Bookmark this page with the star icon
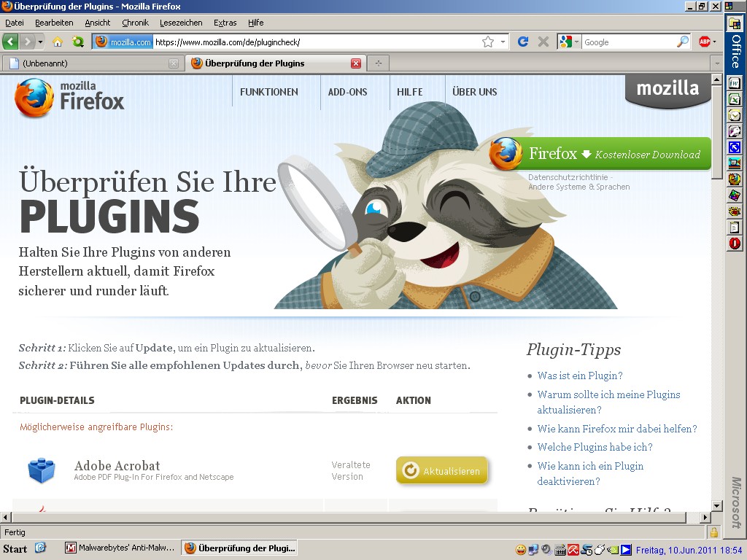Screen dimensions: 747x560 point(488,42)
